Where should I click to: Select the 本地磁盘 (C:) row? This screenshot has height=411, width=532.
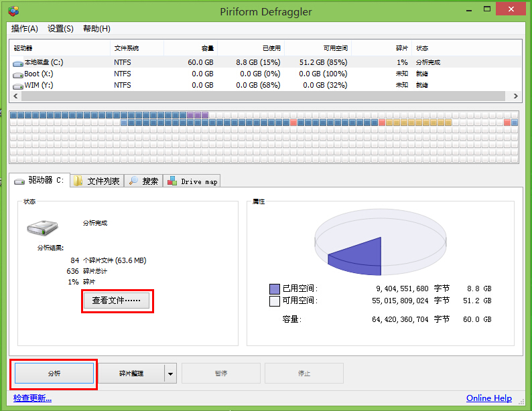(265, 62)
